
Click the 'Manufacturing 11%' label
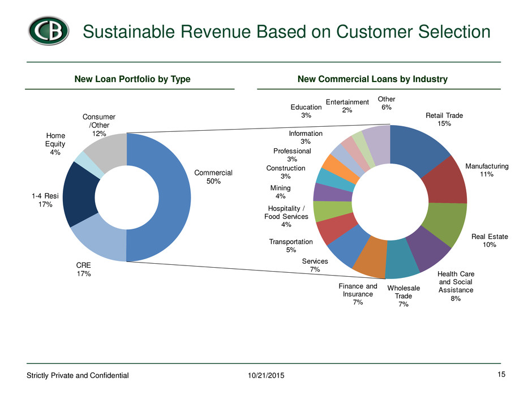(x=487, y=170)
